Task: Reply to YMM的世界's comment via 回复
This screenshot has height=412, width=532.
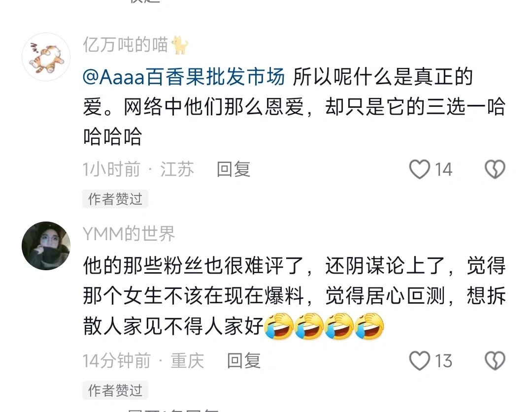Action: [x=244, y=360]
